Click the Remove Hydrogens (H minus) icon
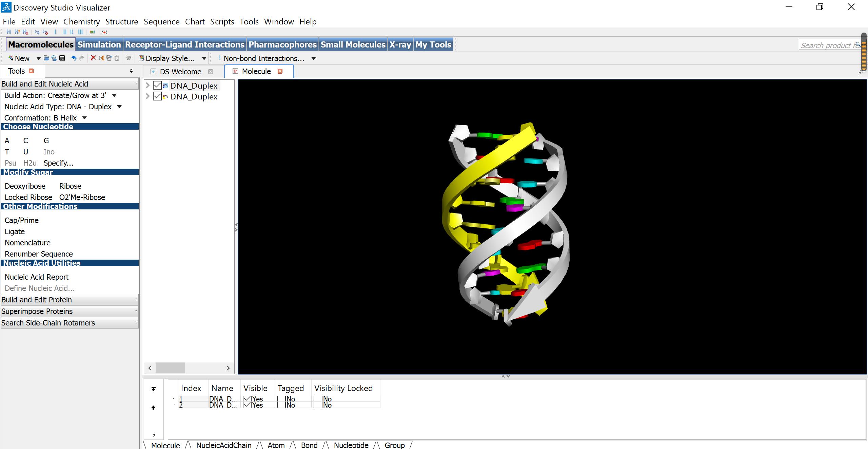This screenshot has height=449, width=868. click(25, 32)
